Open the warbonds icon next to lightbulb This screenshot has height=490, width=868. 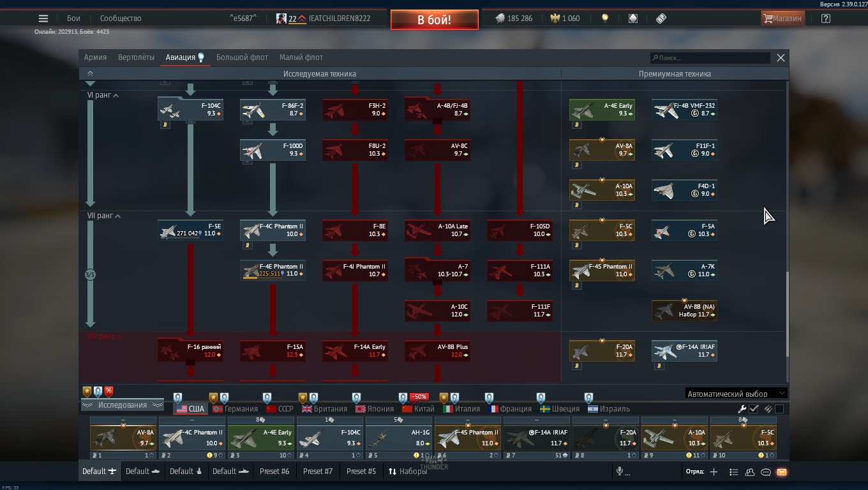click(632, 19)
